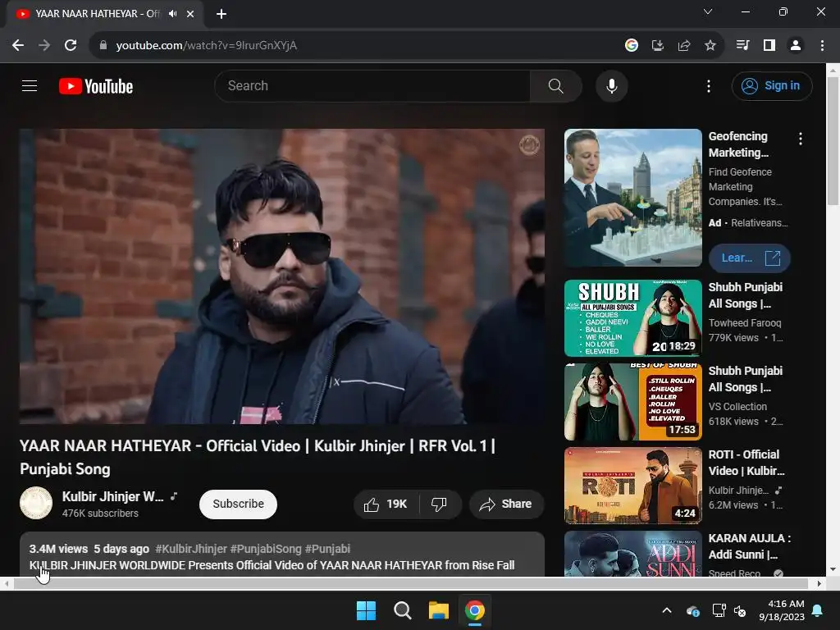Click the share page icon in address bar
Image resolution: width=840 pixels, height=630 pixels.
(683, 46)
